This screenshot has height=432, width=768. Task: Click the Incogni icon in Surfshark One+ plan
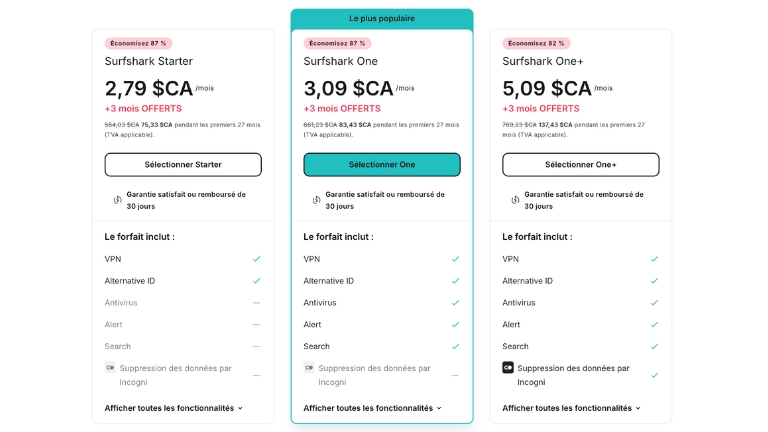click(x=508, y=368)
